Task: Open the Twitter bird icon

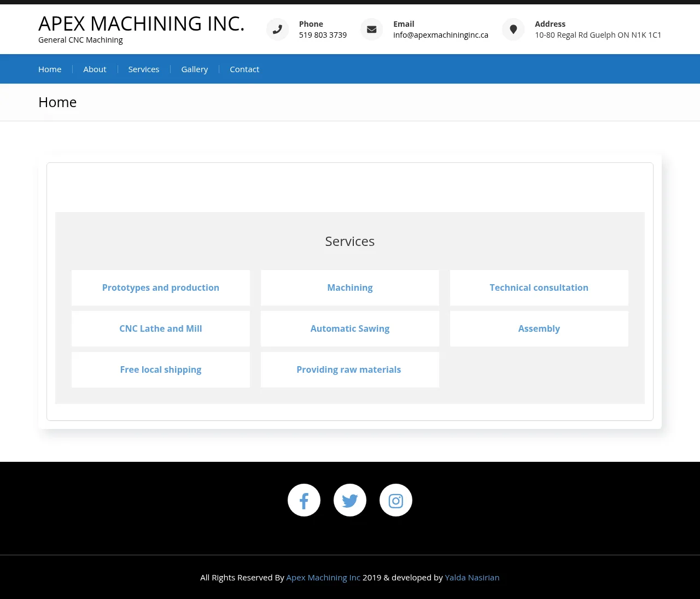Action: (350, 500)
